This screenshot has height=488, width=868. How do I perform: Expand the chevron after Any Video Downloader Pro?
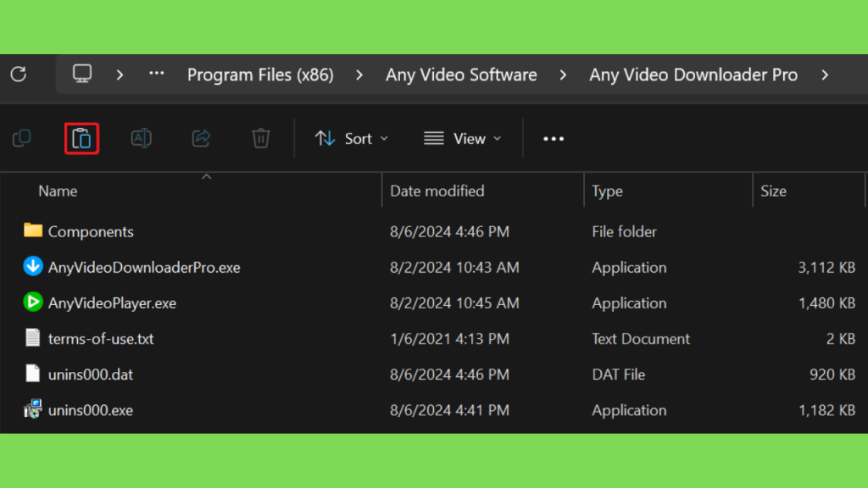[825, 75]
